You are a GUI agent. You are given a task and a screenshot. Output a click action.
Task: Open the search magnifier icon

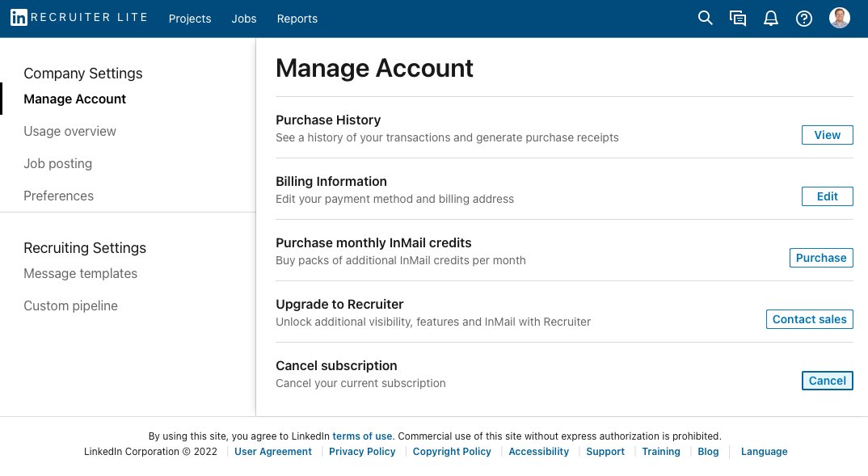click(x=705, y=19)
